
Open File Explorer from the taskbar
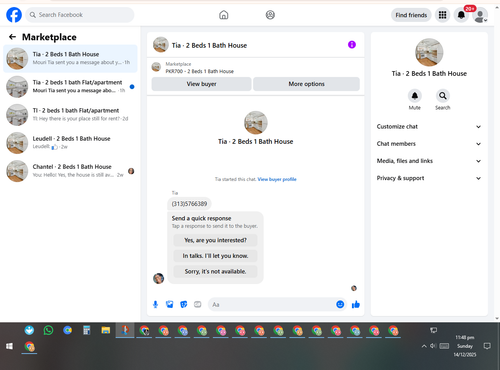point(106,330)
